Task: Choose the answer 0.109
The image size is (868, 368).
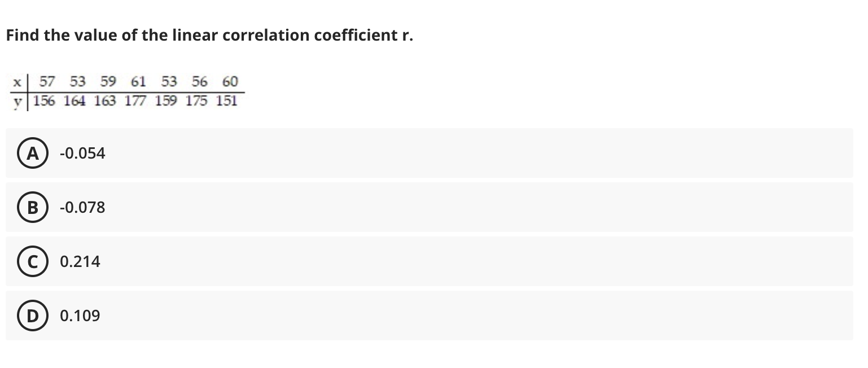Action: pos(80,316)
